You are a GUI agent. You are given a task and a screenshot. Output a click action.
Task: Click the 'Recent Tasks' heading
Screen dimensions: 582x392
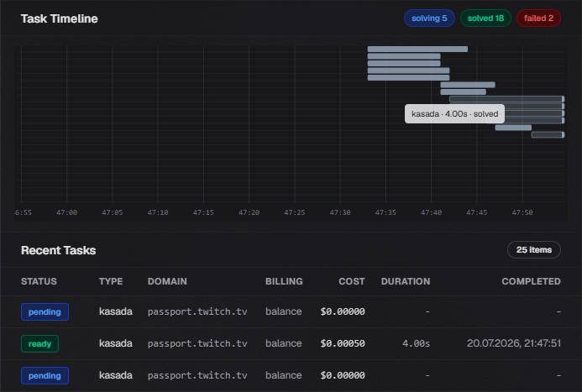tap(58, 250)
